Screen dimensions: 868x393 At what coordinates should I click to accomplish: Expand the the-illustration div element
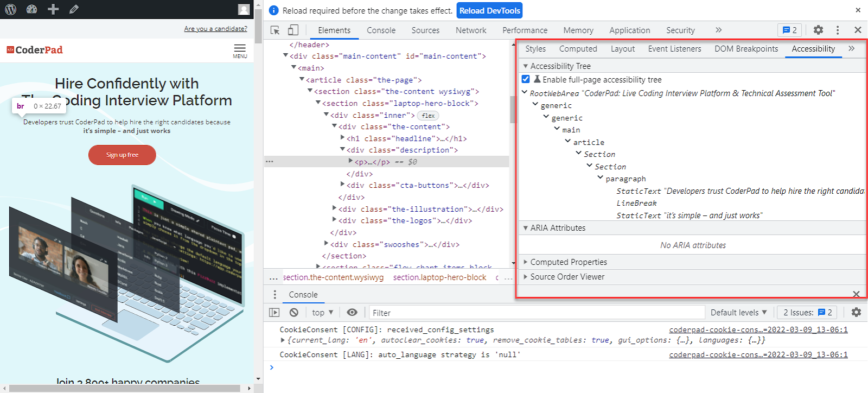coord(334,208)
